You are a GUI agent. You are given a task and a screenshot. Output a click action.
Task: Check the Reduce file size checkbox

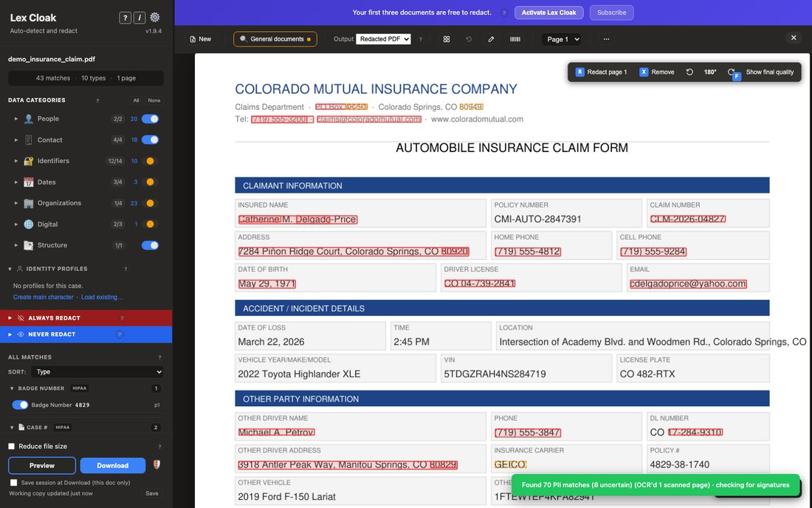11,447
